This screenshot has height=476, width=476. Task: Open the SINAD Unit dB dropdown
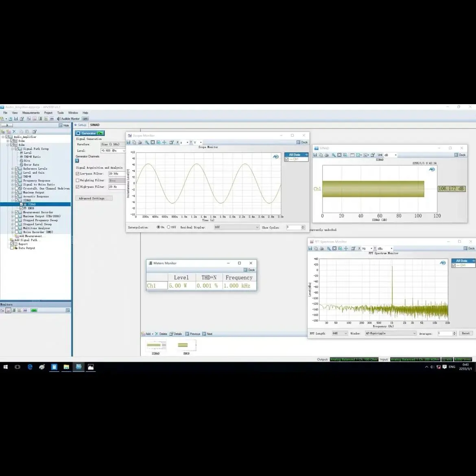tap(391, 155)
